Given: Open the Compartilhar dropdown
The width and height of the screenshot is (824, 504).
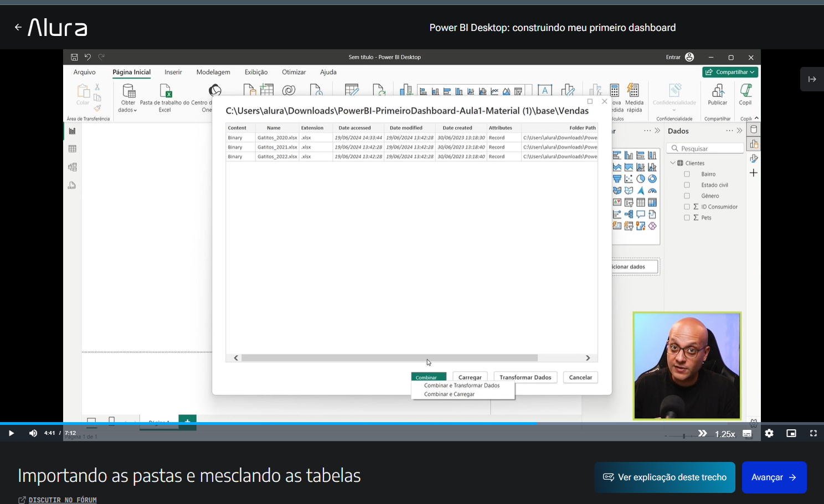Looking at the screenshot, I should point(730,72).
